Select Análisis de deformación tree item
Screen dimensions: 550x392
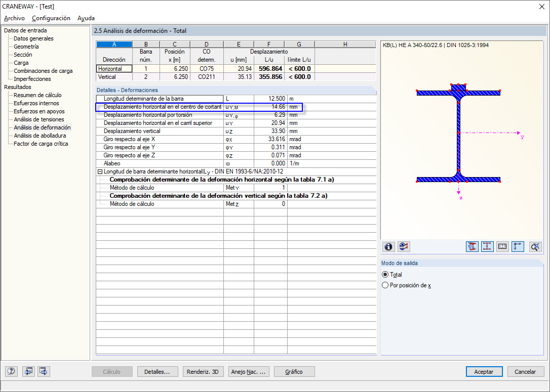[x=42, y=127]
